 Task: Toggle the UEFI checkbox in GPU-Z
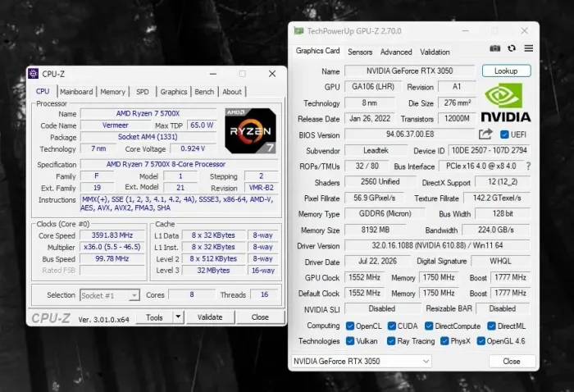point(504,134)
